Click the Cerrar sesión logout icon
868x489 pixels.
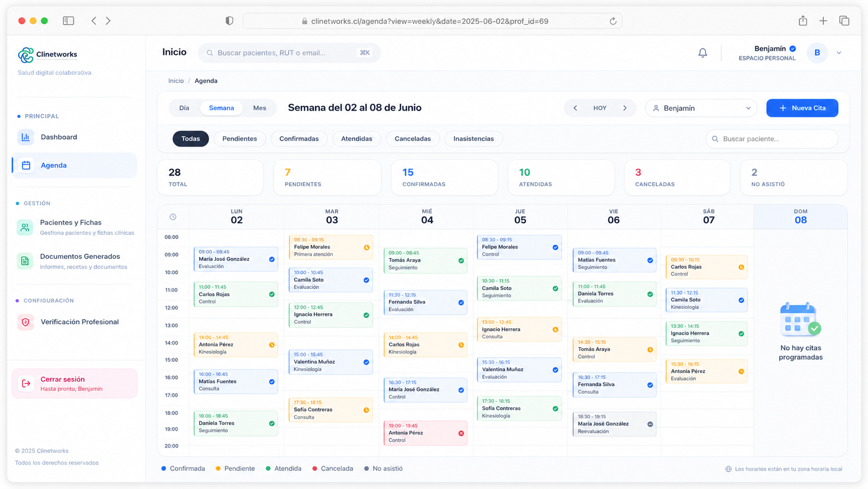pos(26,384)
